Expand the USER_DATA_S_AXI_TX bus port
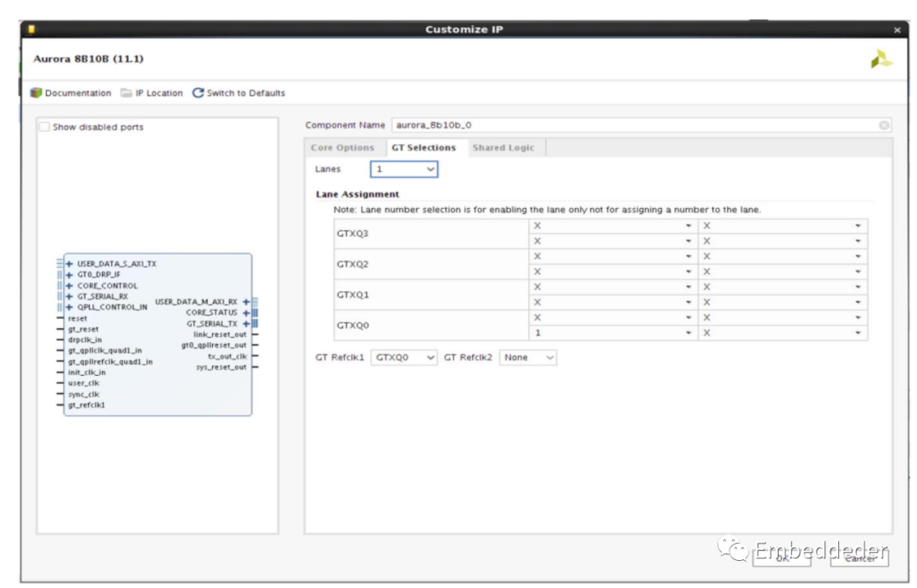 click(70, 264)
